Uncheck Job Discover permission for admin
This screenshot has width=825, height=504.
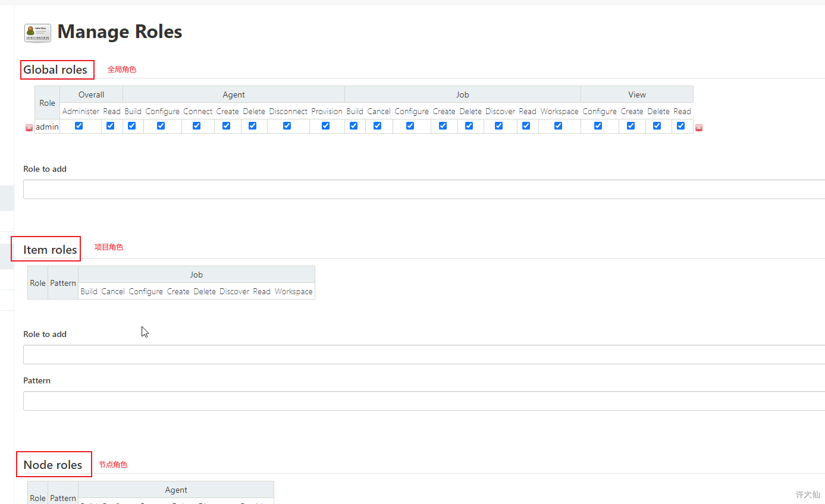click(x=499, y=126)
